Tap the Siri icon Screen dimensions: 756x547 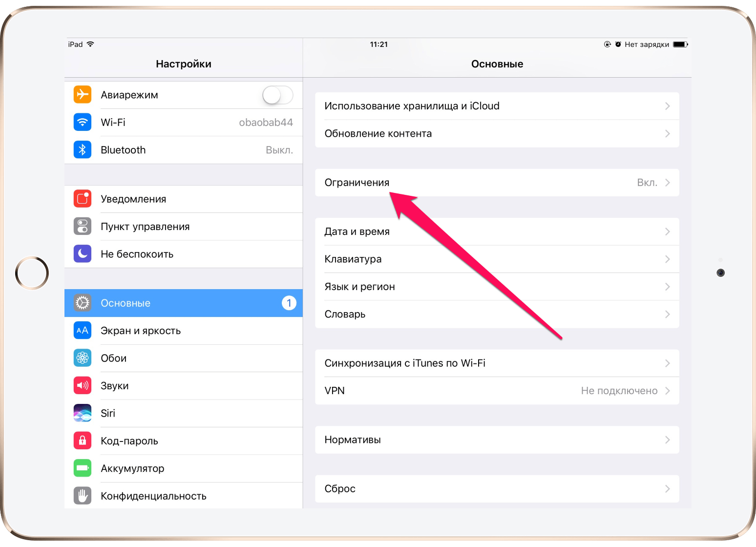pyautogui.click(x=83, y=413)
